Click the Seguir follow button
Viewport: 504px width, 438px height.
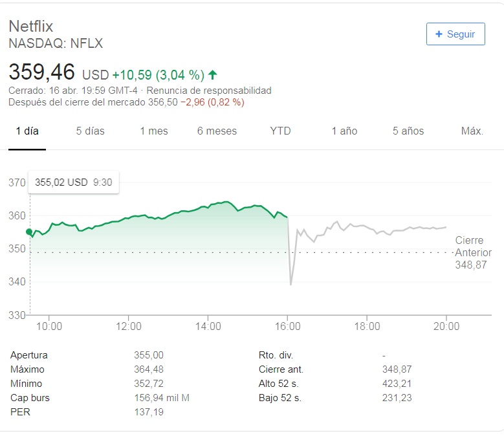pyautogui.click(x=455, y=34)
